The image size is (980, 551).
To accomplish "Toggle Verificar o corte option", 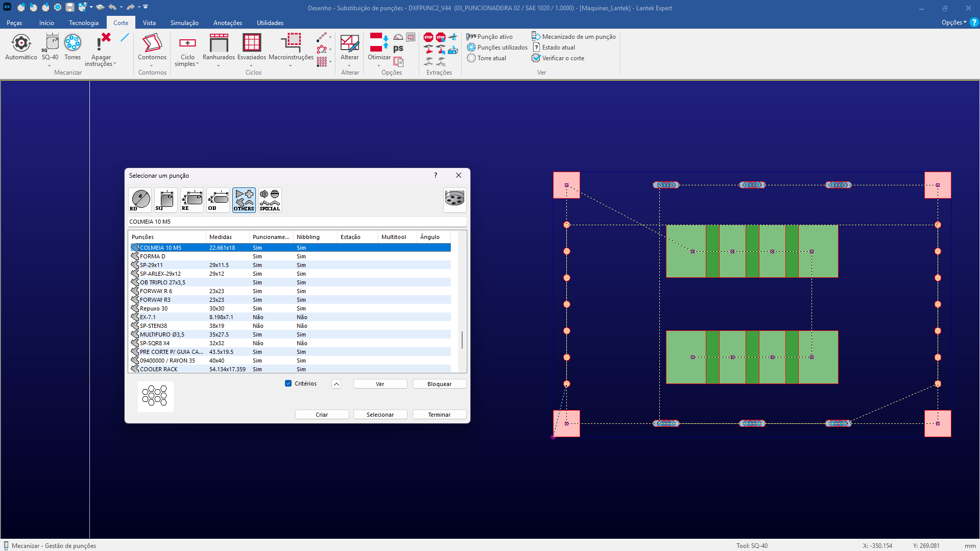I will (x=558, y=58).
